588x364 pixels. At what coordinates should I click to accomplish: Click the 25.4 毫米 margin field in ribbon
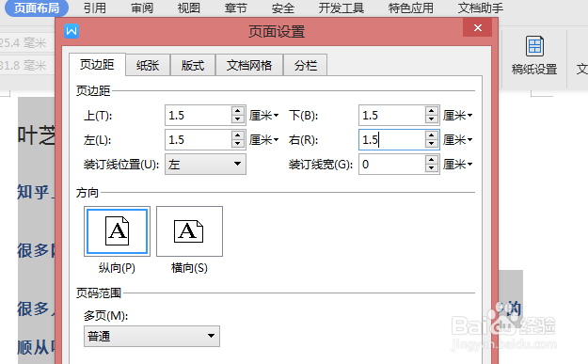[26, 42]
